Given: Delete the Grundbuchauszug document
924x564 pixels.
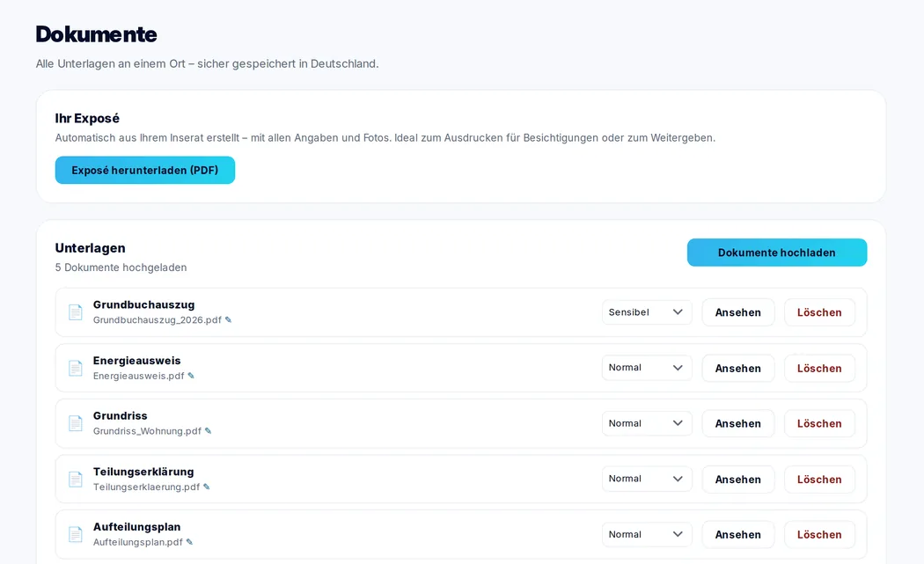Looking at the screenshot, I should [x=819, y=312].
